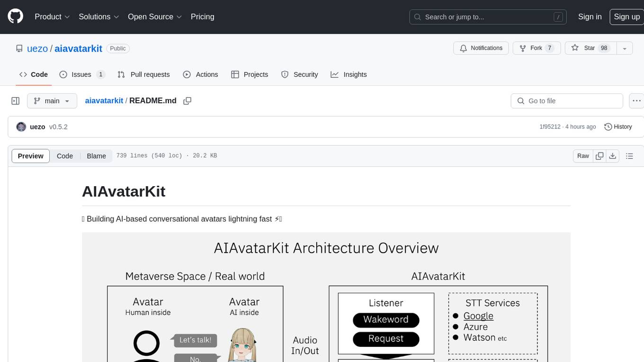Image resolution: width=644 pixels, height=362 pixels.
Task: Open the Pricing page
Action: [x=202, y=17]
